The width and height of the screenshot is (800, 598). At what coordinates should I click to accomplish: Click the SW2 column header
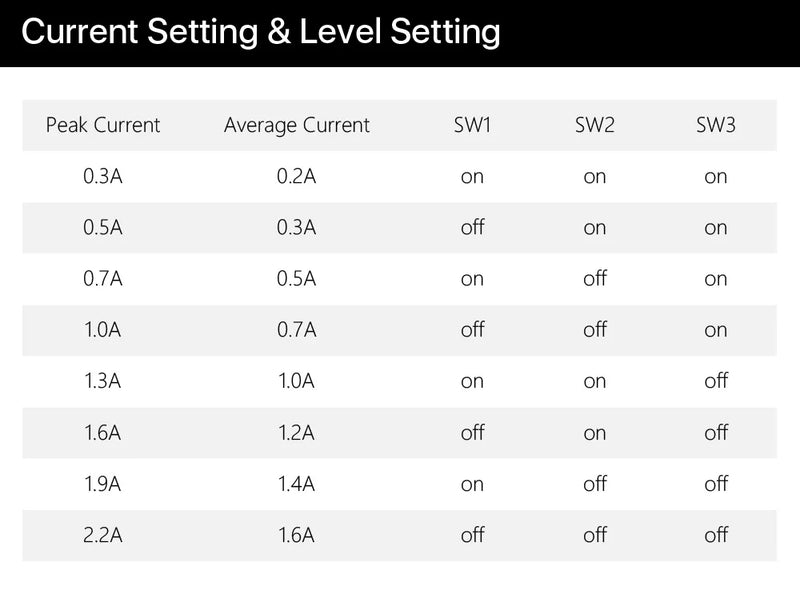click(594, 125)
